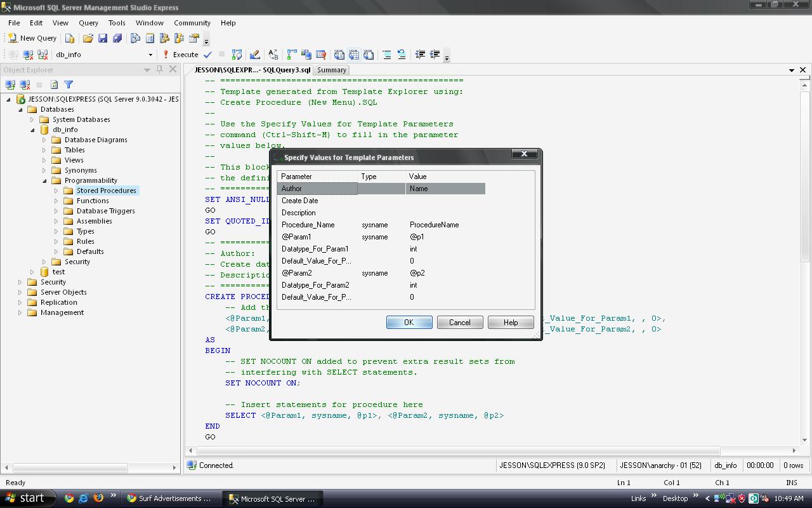Screen dimensions: 812x508
Task: Click the editor's horizontal scrollbar
Action: click(x=458, y=450)
